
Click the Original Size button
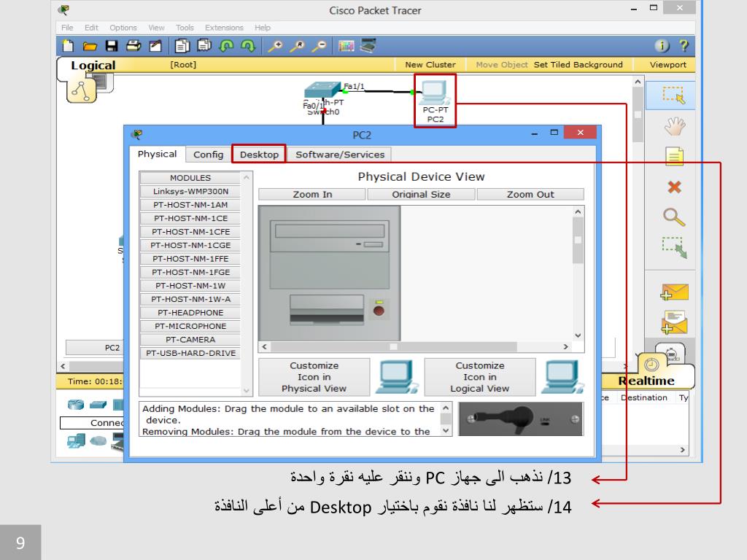click(421, 194)
